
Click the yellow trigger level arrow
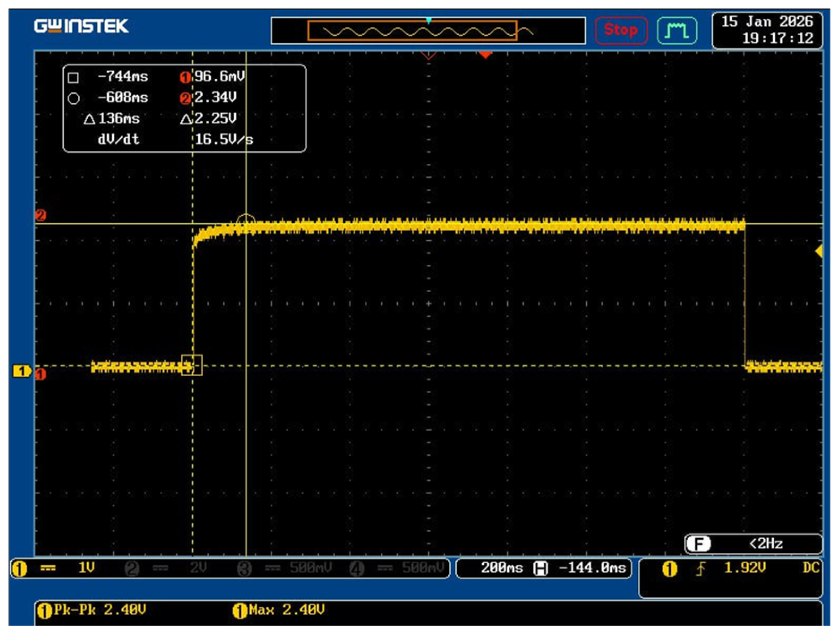pyautogui.click(x=819, y=251)
